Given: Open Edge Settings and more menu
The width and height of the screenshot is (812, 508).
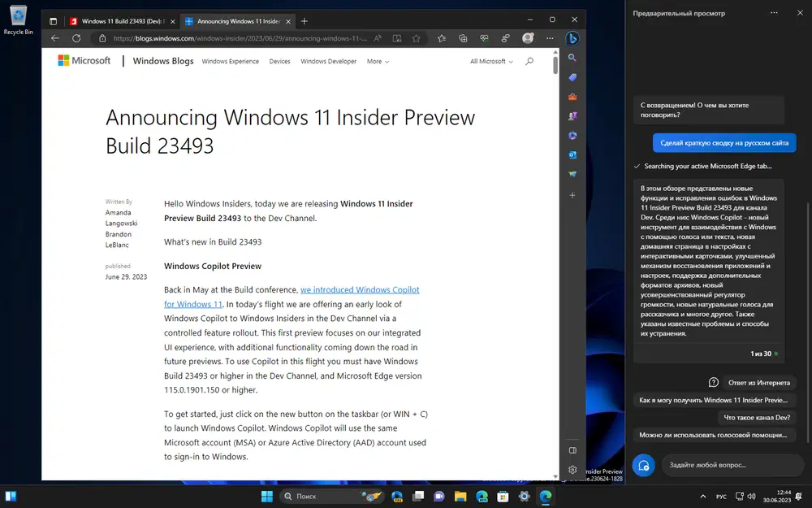Looking at the screenshot, I should coord(550,38).
